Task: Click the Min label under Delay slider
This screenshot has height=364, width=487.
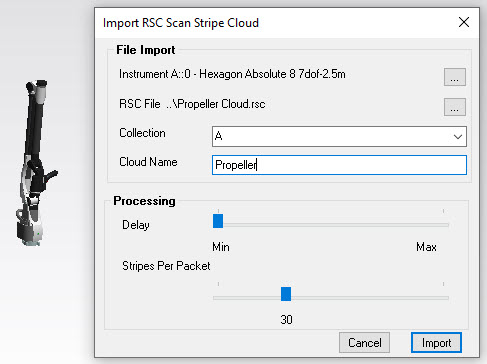Action: tap(221, 247)
